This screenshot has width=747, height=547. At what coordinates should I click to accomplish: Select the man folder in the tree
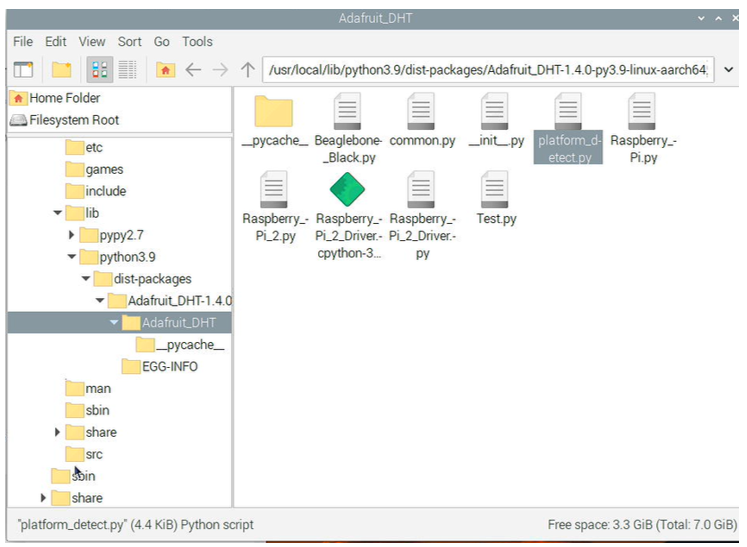point(88,388)
